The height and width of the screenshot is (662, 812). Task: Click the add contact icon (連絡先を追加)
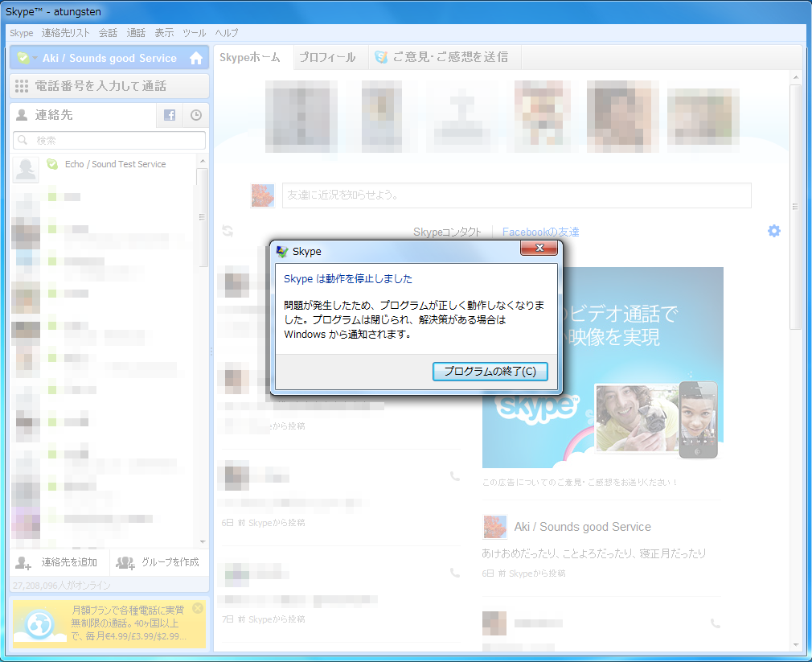(x=23, y=562)
